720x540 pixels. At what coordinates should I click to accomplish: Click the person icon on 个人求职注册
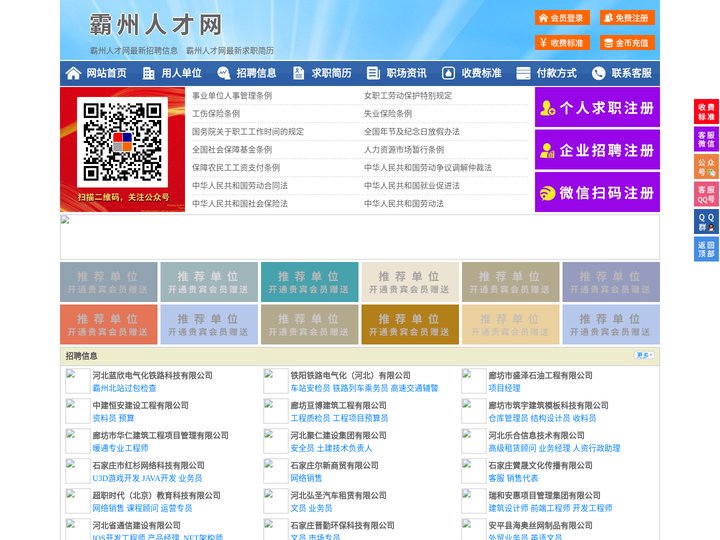pyautogui.click(x=547, y=108)
